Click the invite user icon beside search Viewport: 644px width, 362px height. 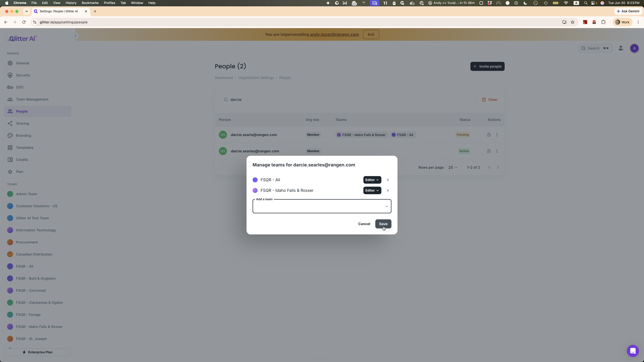point(621,48)
